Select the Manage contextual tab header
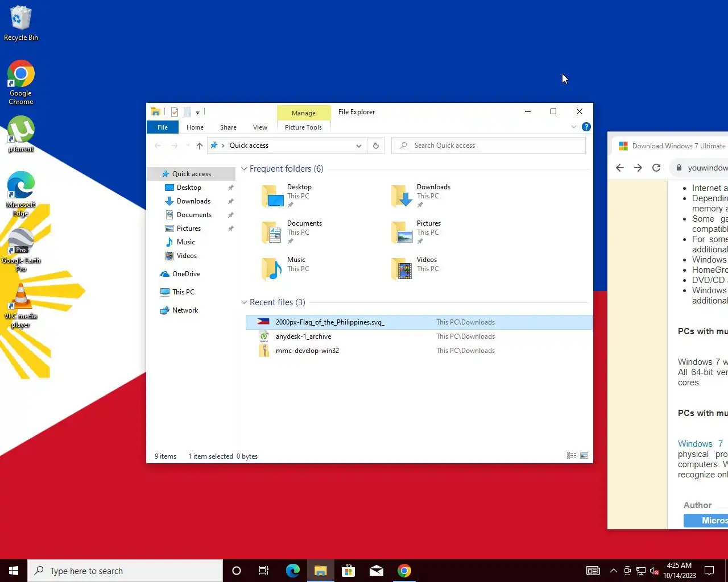Viewport: 728px width, 582px height. pos(304,113)
